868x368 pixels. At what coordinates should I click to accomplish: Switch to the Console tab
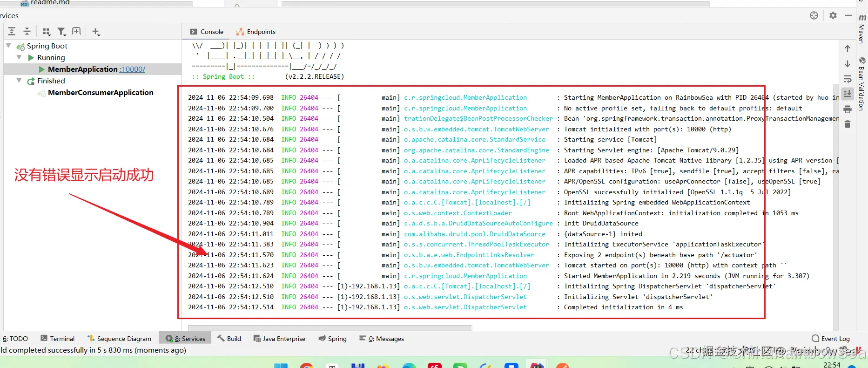207,32
